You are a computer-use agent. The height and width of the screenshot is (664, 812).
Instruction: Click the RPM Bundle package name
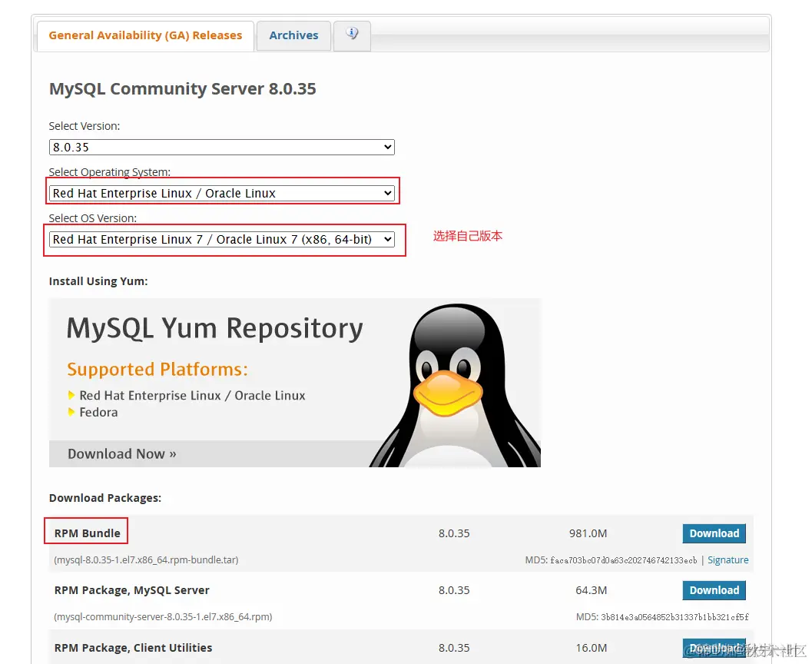tap(87, 533)
